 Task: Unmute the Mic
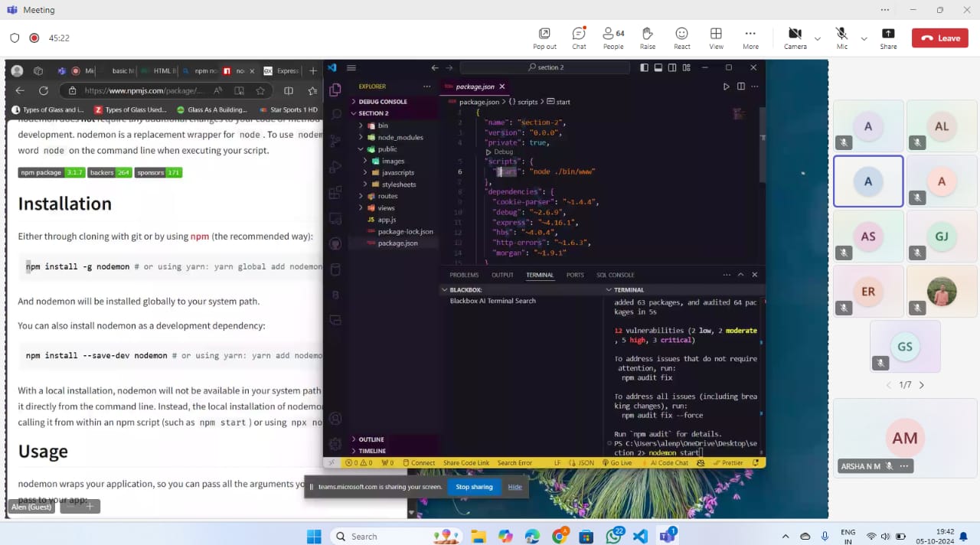(842, 38)
